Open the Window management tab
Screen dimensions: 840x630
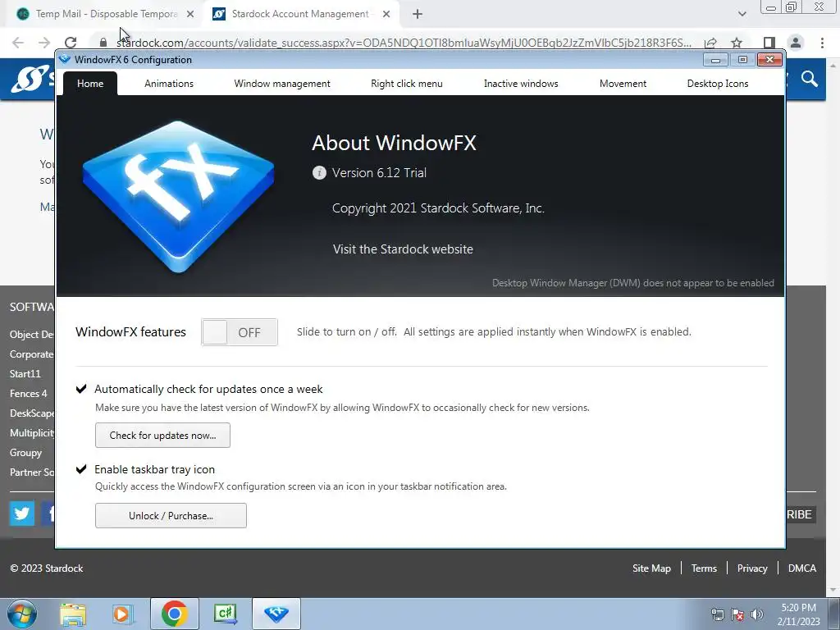pos(282,84)
